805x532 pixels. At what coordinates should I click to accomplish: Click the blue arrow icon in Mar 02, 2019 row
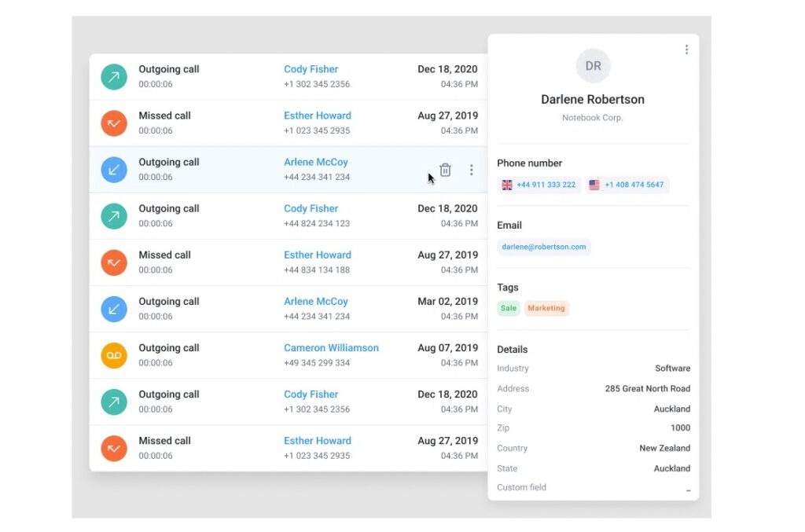coord(114,309)
